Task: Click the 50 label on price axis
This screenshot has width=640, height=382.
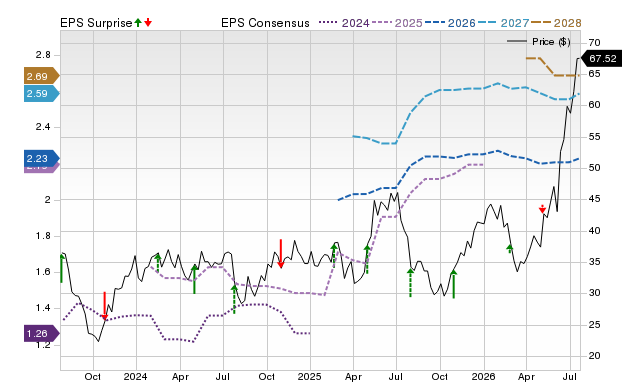Action: tap(594, 168)
